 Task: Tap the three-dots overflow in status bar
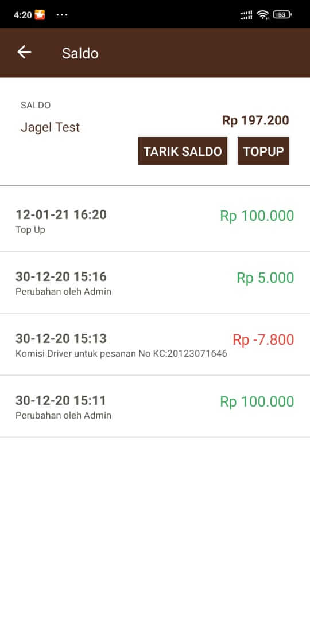pos(62,15)
